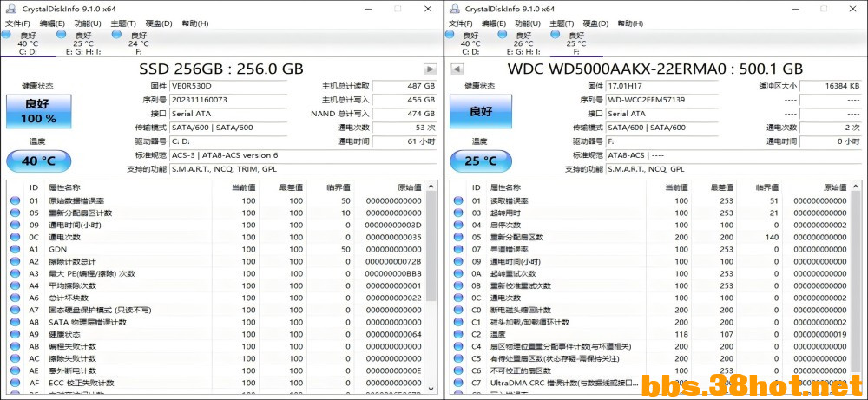Click status circle of C0 断电磁头缩回计数 row
Image resolution: width=868 pixels, height=400 pixels.
457,310
